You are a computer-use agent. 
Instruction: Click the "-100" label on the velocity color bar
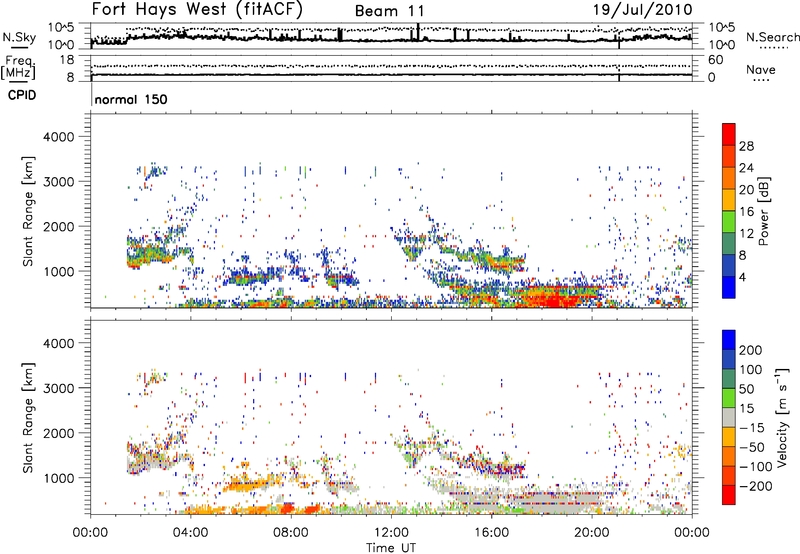(x=756, y=467)
